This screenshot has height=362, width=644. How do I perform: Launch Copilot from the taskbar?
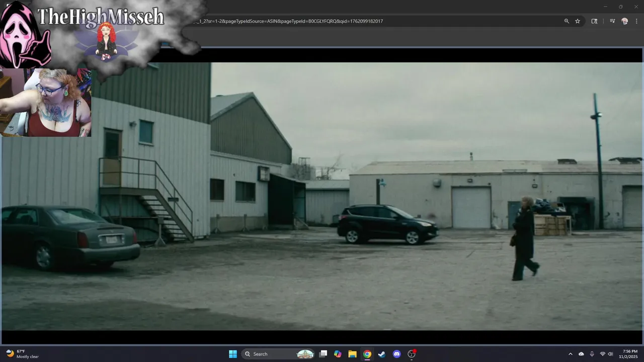(x=338, y=354)
